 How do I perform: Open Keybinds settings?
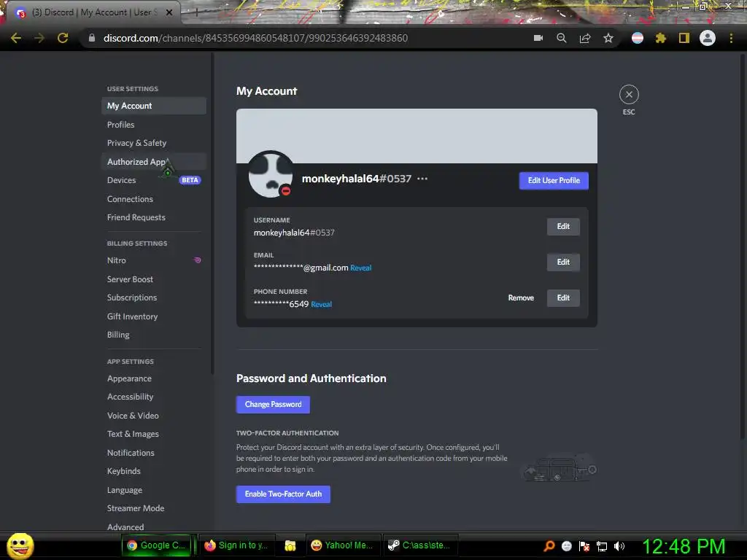[154, 471]
